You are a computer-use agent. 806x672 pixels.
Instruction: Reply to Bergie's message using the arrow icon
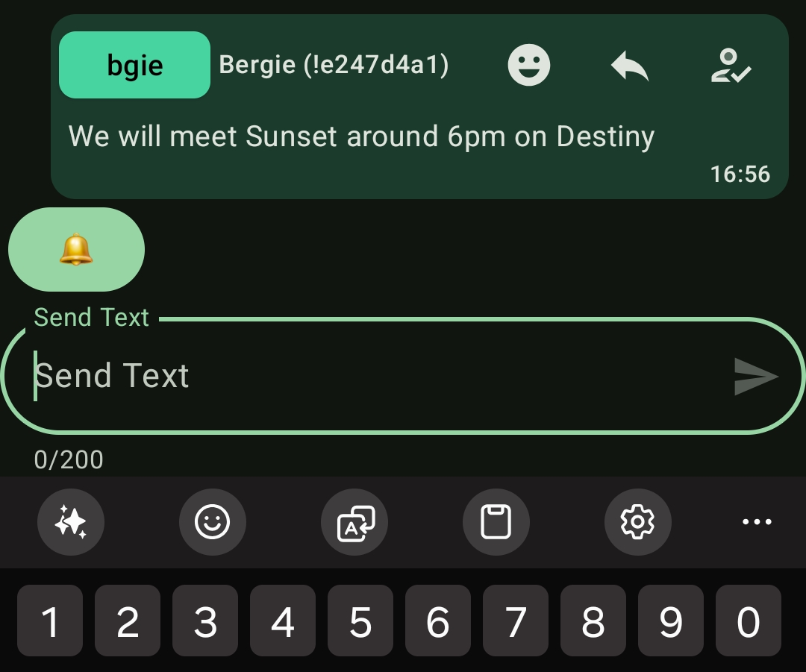point(629,66)
